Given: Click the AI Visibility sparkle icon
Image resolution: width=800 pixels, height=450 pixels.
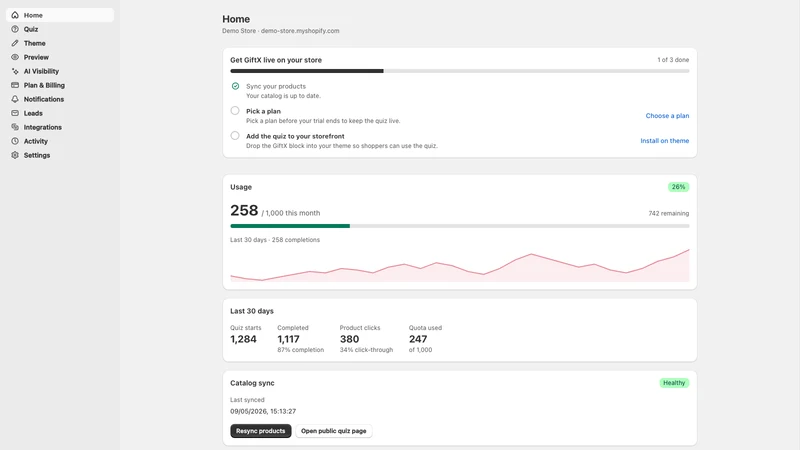Looking at the screenshot, I should [x=15, y=71].
